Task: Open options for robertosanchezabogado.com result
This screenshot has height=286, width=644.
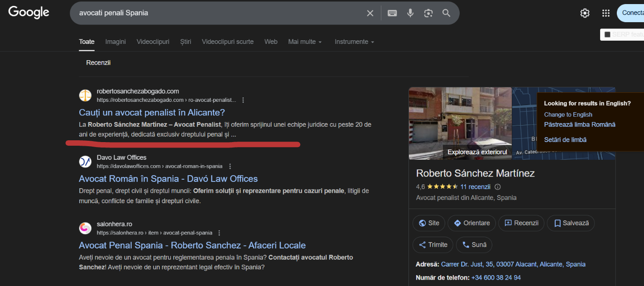Action: pyautogui.click(x=243, y=100)
